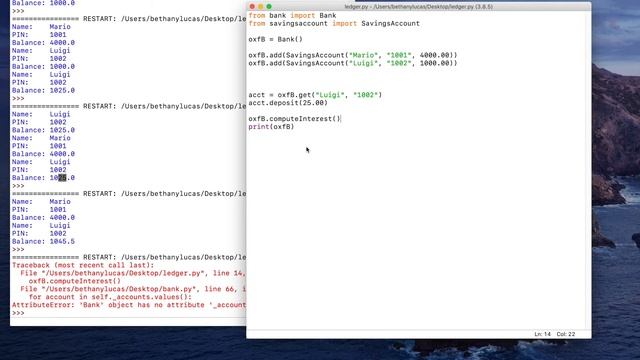Click the traceback line referencing ledger.py line 14
640x360 pixels.
[x=133, y=273]
